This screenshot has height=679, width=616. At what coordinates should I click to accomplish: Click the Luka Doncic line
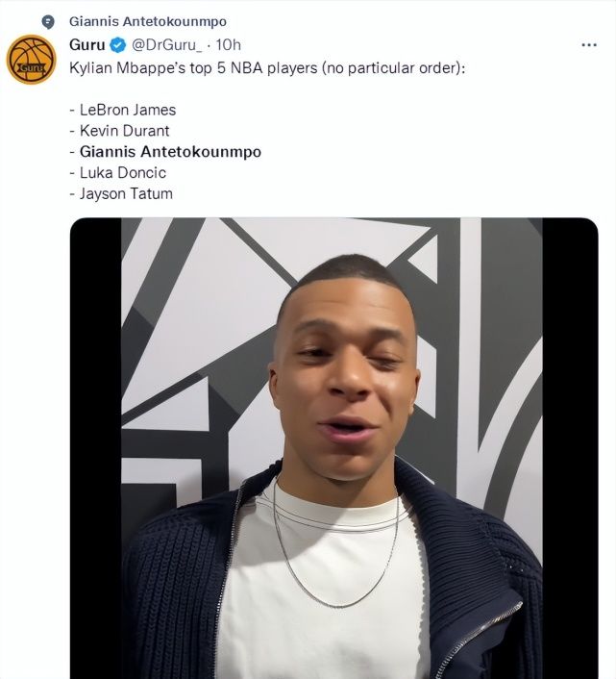point(118,173)
